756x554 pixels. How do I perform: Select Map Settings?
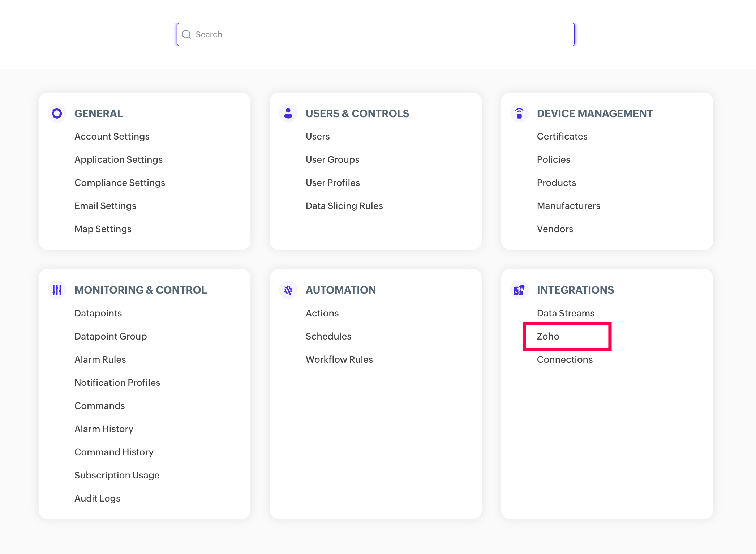[103, 229]
